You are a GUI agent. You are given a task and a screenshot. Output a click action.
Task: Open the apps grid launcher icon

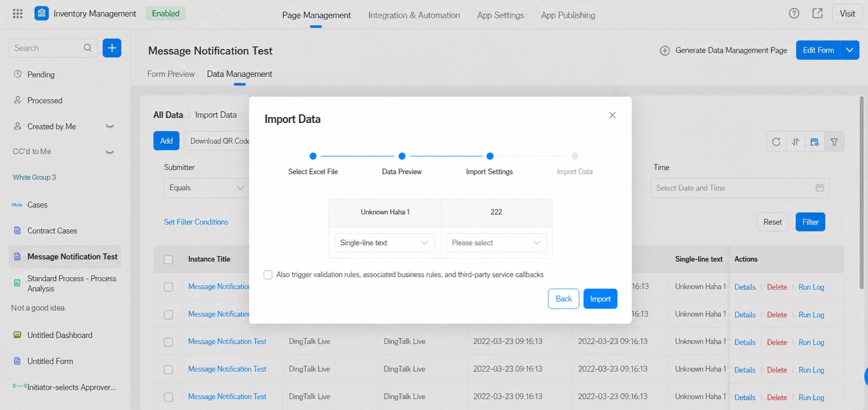(18, 14)
